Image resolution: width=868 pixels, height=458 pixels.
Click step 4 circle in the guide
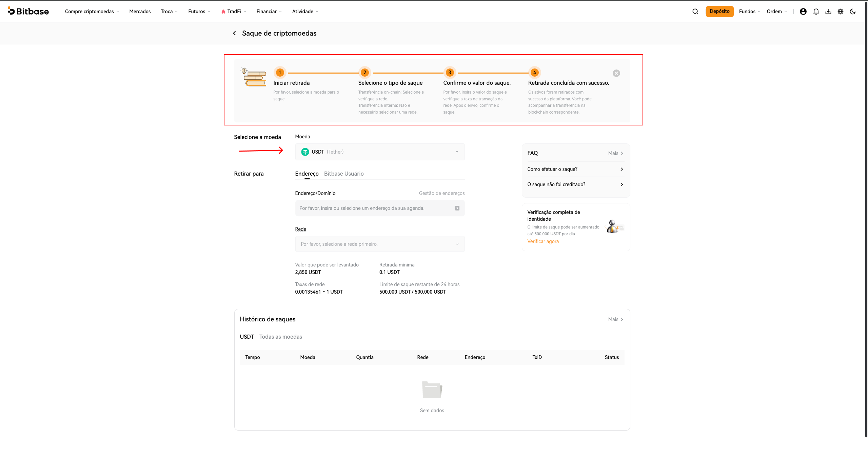click(x=534, y=73)
